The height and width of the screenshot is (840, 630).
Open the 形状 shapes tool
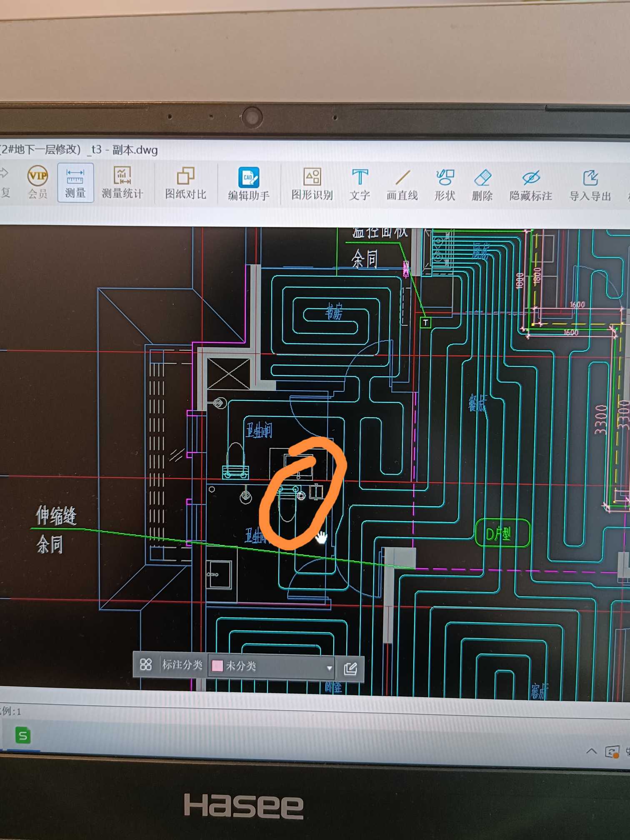click(x=445, y=186)
